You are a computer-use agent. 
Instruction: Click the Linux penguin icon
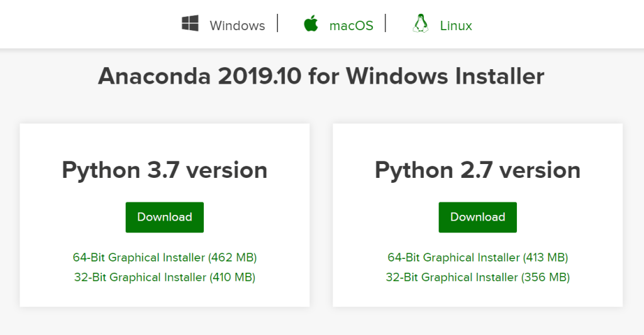[420, 25]
